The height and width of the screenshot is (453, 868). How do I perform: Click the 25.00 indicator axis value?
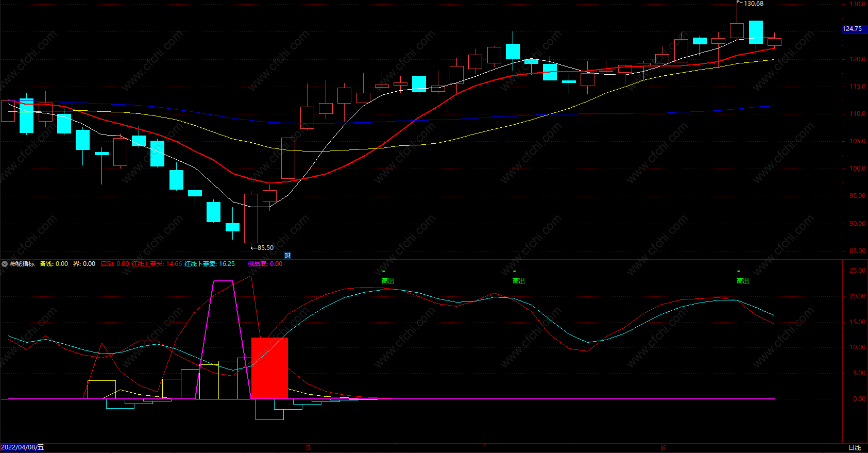(x=858, y=271)
